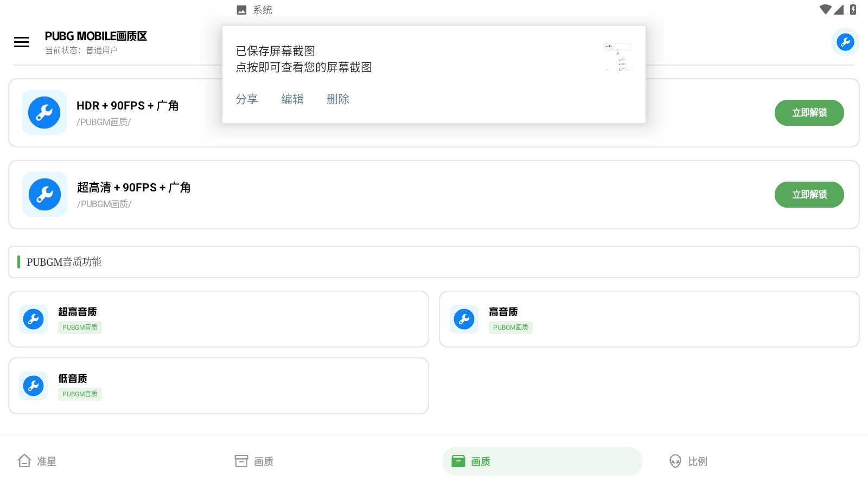Switch to the active 画质 tab
The image size is (868, 488).
click(542, 461)
